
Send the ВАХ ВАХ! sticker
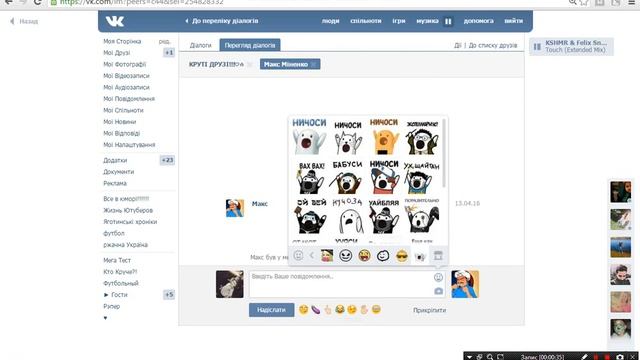pyautogui.click(x=311, y=178)
